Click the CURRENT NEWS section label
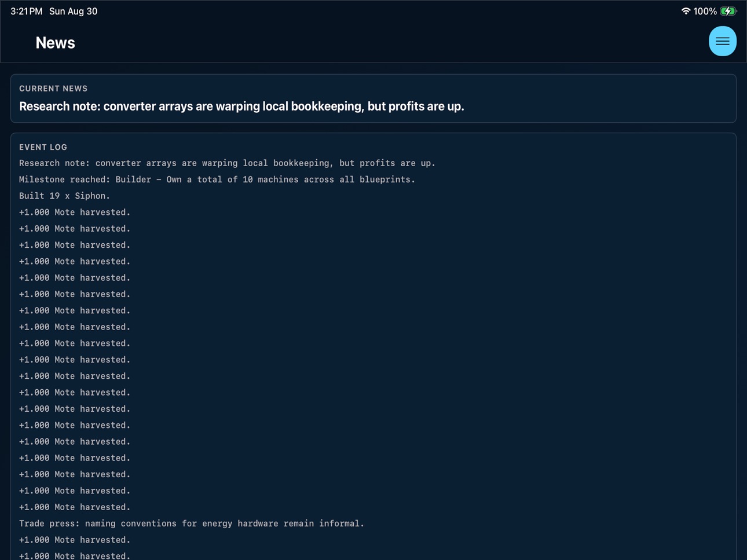This screenshot has width=747, height=560. pyautogui.click(x=53, y=89)
